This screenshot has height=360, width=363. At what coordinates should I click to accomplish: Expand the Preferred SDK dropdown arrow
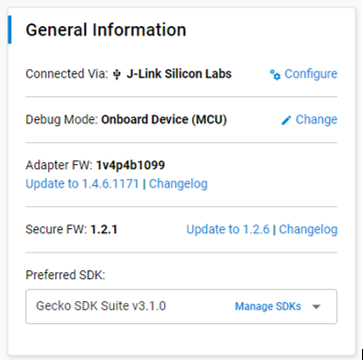(x=316, y=307)
